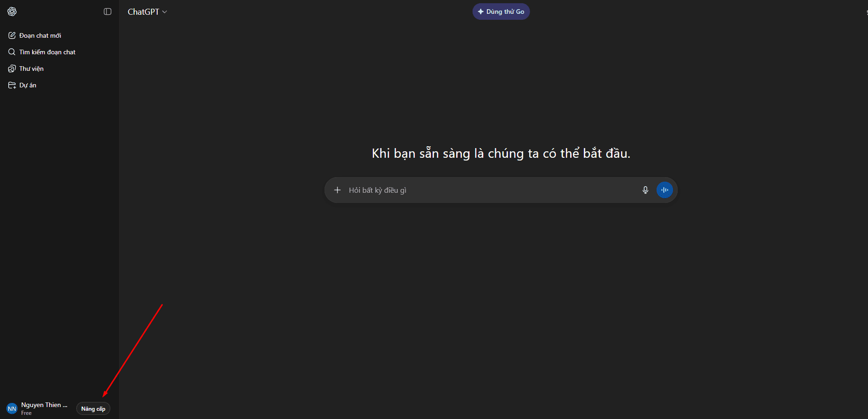This screenshot has height=419, width=868.
Task: Click the 'Dùng thử Go' button
Action: (x=501, y=11)
